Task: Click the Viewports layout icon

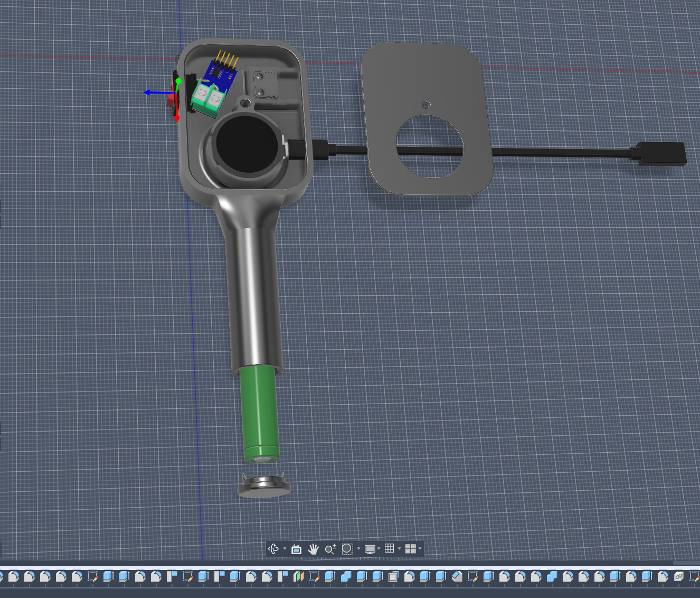Action: point(411,549)
